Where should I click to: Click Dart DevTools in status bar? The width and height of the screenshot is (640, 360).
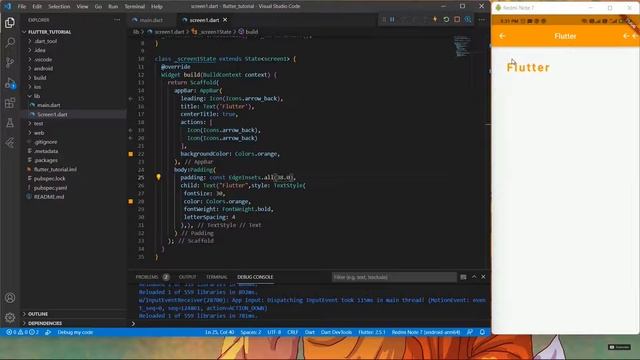coord(336,332)
